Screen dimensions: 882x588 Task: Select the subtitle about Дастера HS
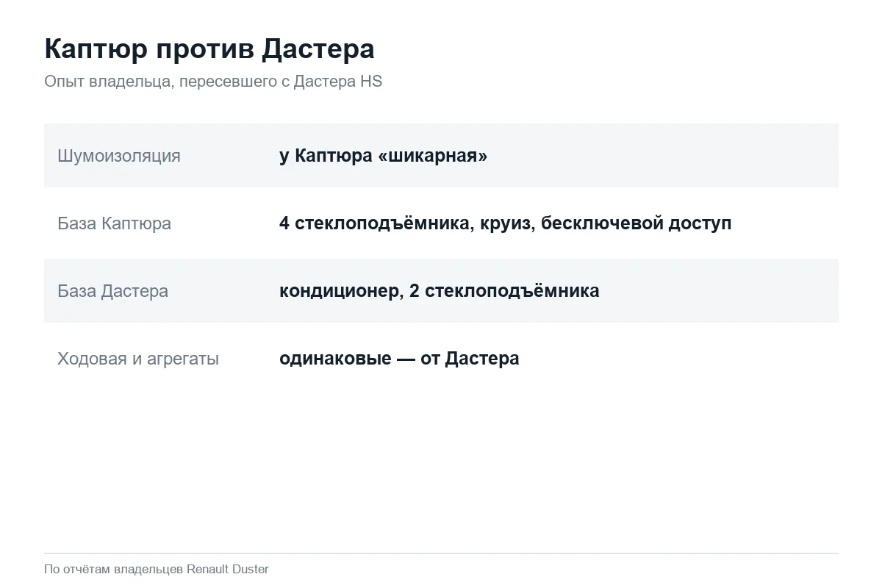pyautogui.click(x=213, y=82)
